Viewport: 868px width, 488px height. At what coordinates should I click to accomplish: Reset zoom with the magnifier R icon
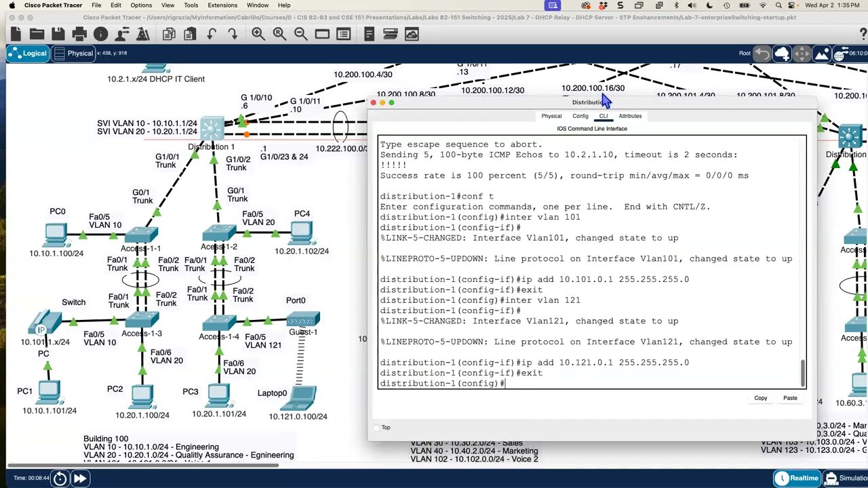pyautogui.click(x=279, y=33)
